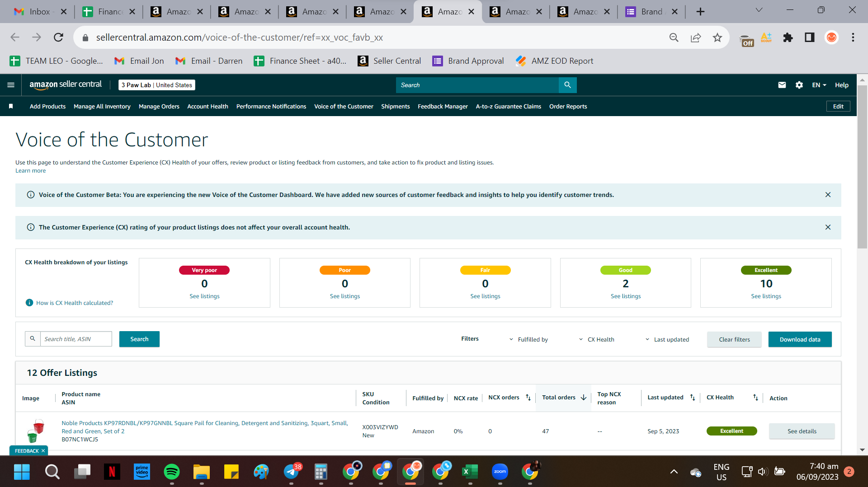The image size is (868, 487).
Task: Open Performance Notifications
Action: 271,106
